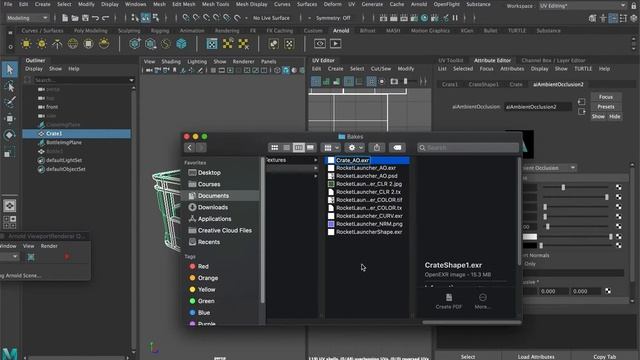Click the Finder tags icon
This screenshot has width=640, height=360.
click(397, 147)
